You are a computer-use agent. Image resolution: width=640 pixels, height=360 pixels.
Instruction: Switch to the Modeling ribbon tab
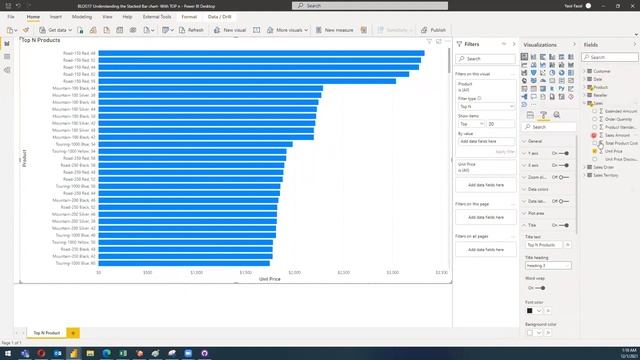click(x=82, y=17)
